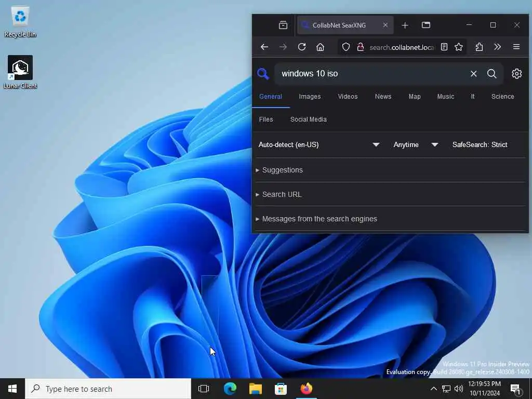Open the Windows Start menu
The width and height of the screenshot is (532, 399).
pos(12,389)
